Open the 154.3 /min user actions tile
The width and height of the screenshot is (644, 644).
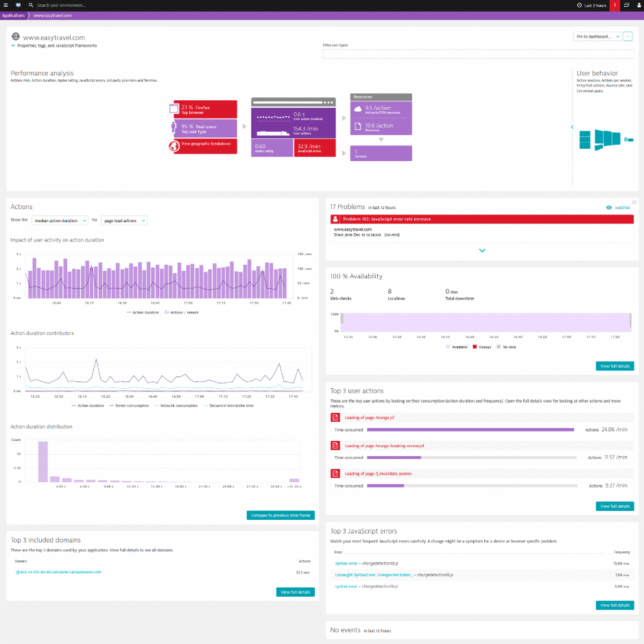click(294, 131)
